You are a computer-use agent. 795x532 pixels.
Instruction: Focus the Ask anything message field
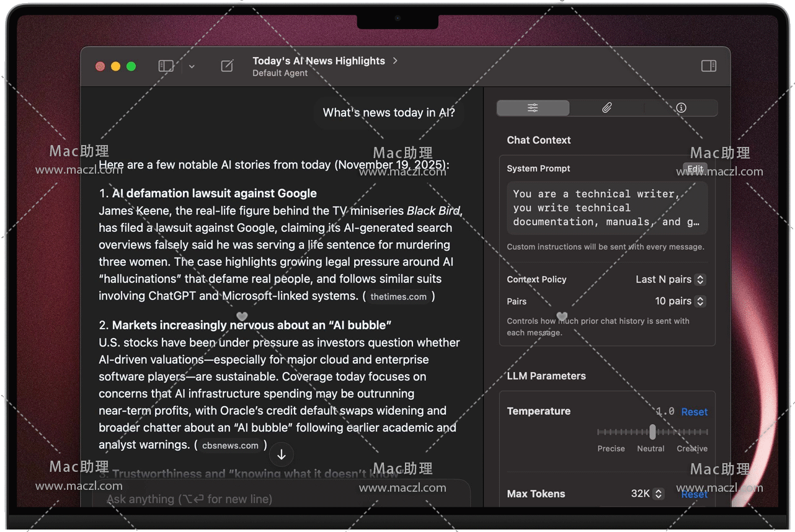(x=279, y=499)
